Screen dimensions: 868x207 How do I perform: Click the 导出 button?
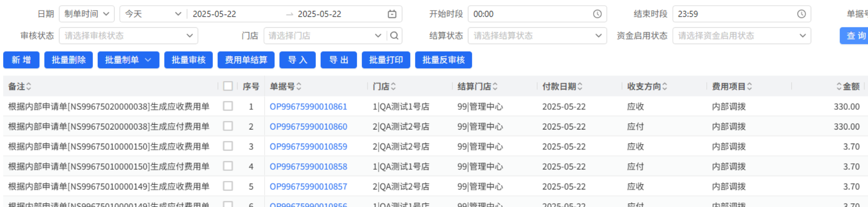339,60
